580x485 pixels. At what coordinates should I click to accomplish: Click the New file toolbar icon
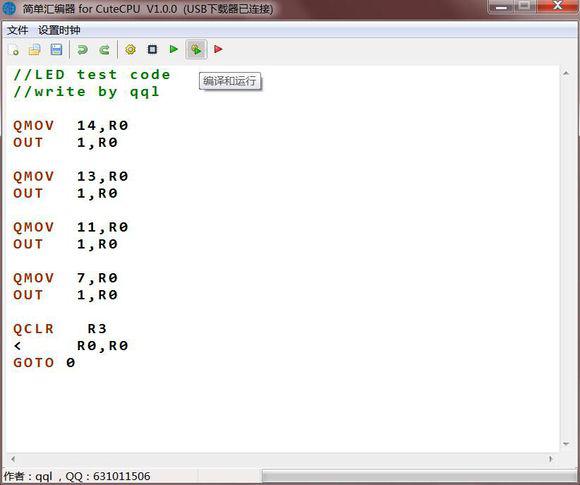14,50
